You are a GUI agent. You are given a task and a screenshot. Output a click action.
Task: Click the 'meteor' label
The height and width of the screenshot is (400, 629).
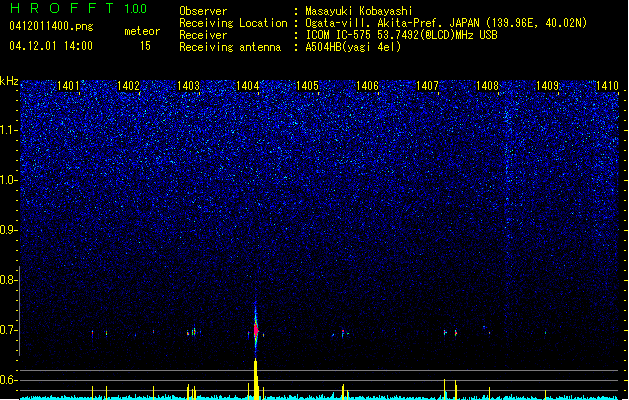[x=142, y=31]
